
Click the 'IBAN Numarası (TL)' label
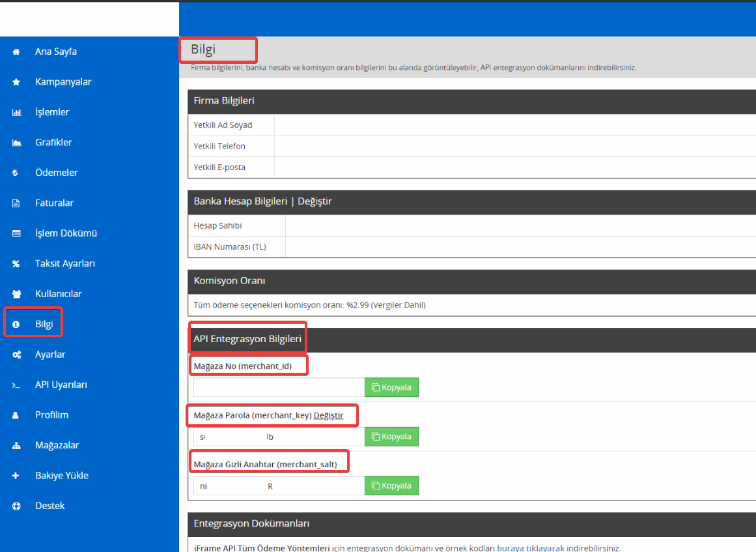tap(229, 247)
